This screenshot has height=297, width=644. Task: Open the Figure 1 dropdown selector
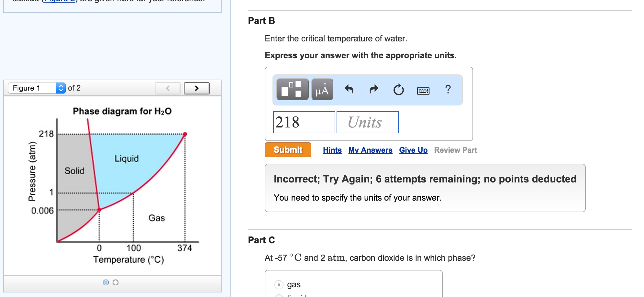pos(37,88)
